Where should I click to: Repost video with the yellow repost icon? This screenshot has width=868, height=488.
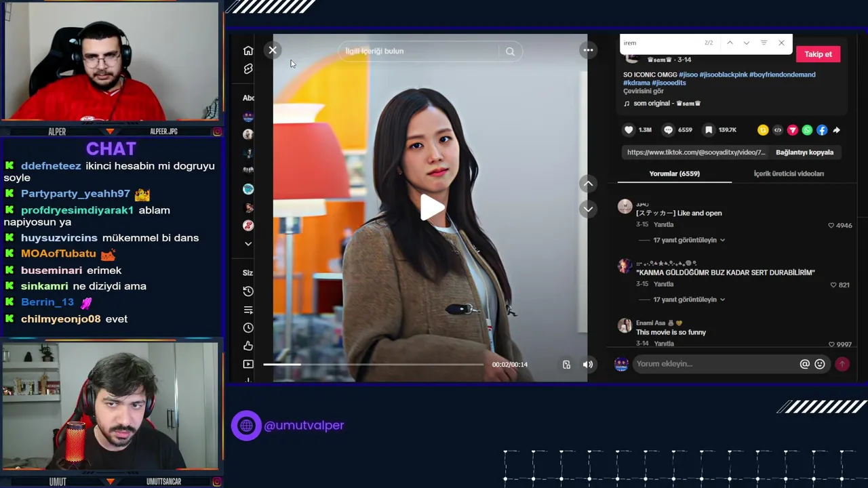763,130
